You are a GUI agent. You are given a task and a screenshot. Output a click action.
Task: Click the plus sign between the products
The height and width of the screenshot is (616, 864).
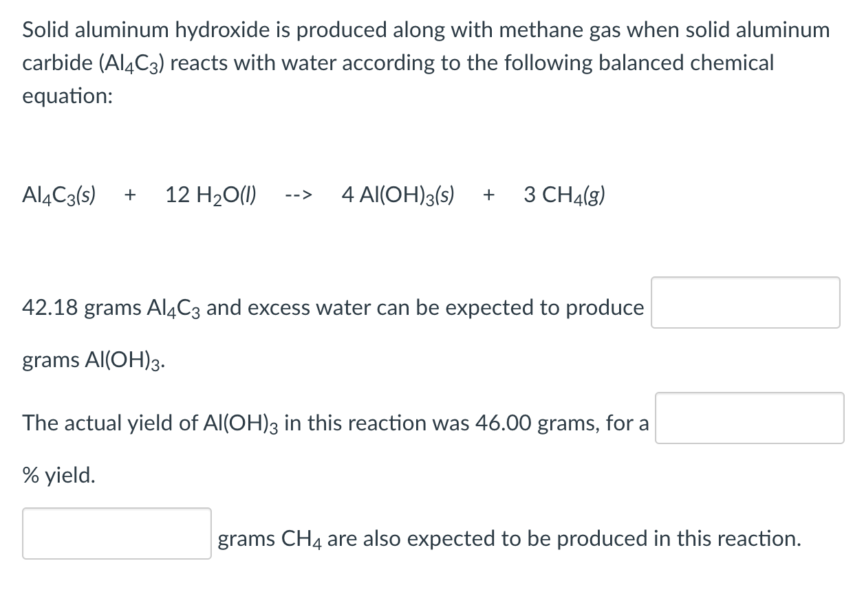[488, 196]
